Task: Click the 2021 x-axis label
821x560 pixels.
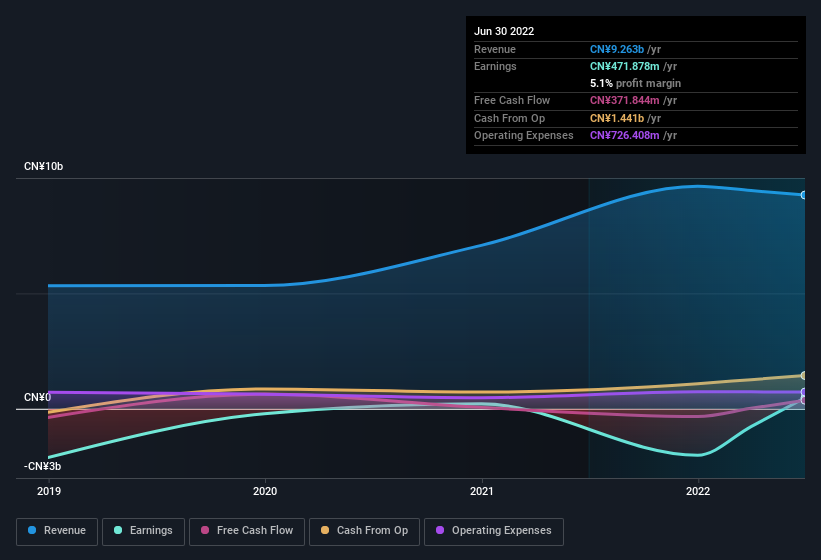Action: [482, 491]
